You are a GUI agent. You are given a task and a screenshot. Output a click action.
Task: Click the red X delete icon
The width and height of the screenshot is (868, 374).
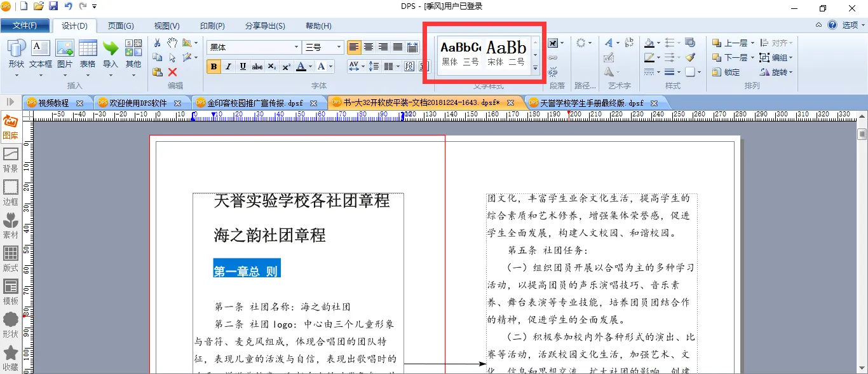172,73
